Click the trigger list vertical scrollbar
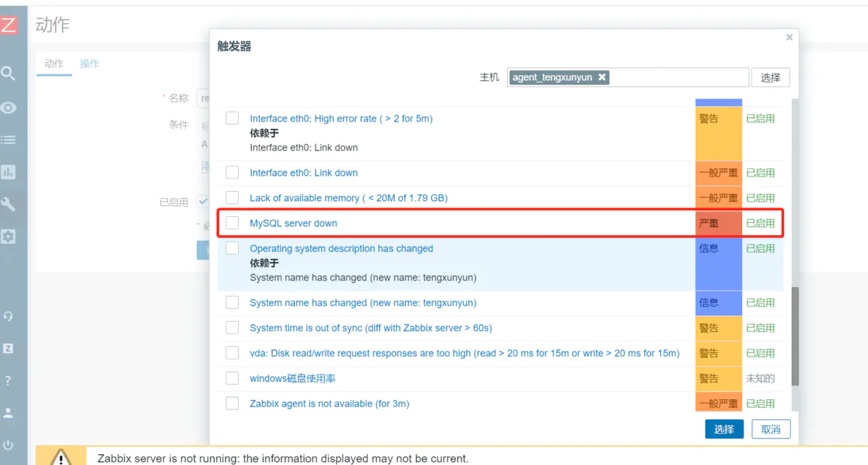 [796, 336]
